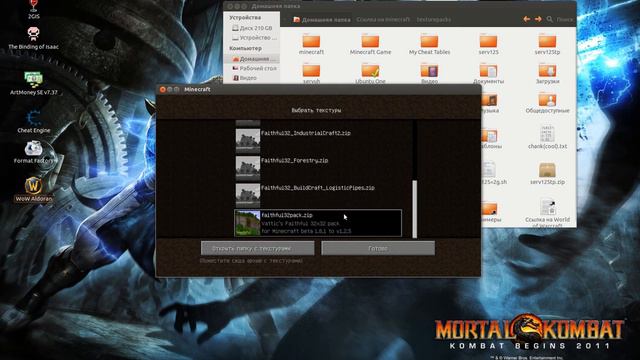Screen dimensions: 640x360
Task: Click the faithful32pack.zip preview thumbnail
Action: 248,223
